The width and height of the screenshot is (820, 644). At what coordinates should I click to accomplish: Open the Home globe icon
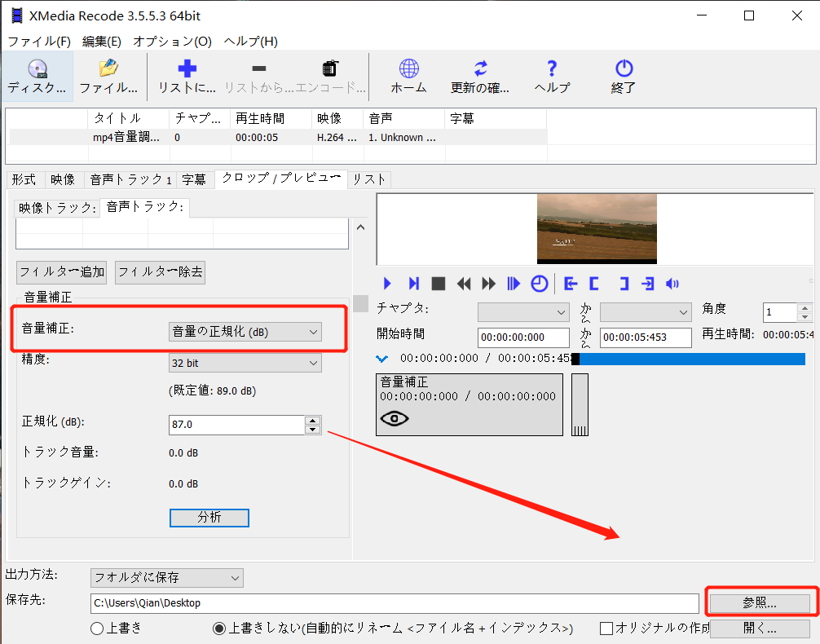tap(408, 70)
